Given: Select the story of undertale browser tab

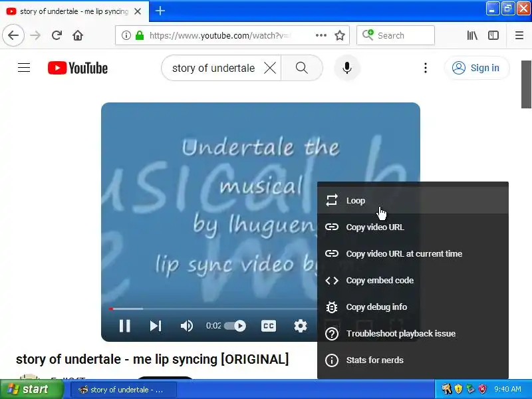Looking at the screenshot, I should point(74,11).
